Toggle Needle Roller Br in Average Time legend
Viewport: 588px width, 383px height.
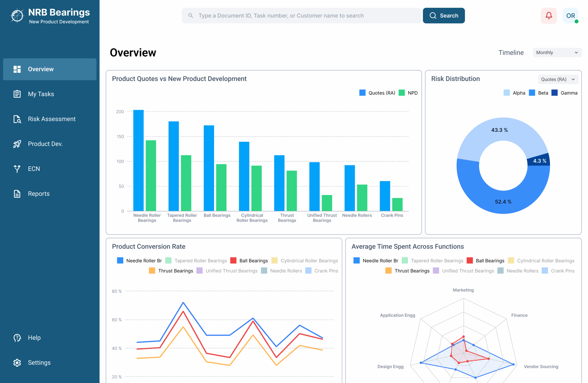click(376, 261)
